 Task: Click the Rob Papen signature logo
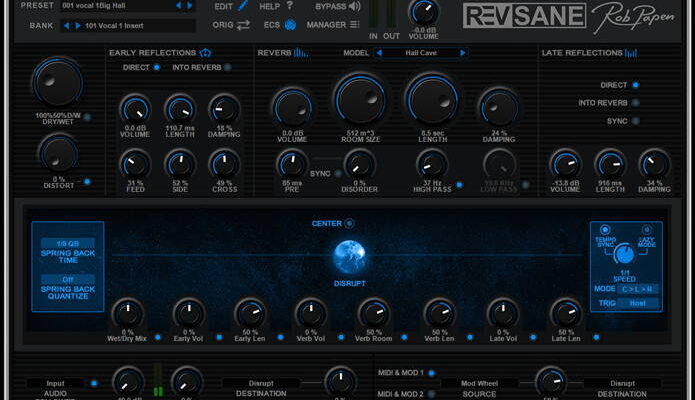[x=634, y=15]
